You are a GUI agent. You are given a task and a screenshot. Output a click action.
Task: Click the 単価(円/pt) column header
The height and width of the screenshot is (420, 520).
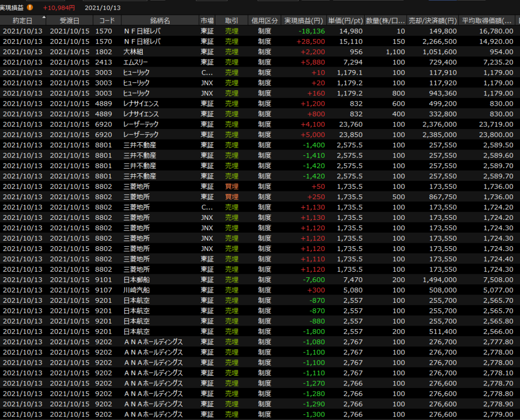(x=345, y=21)
